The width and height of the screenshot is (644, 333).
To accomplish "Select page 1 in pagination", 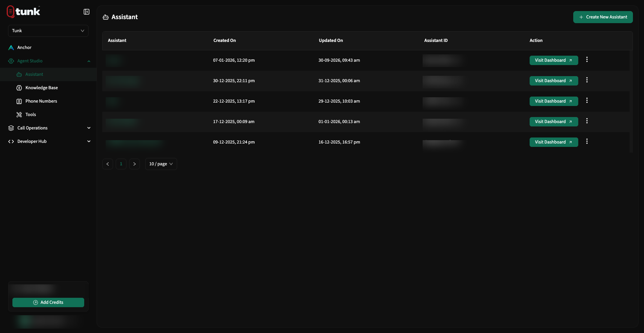I will (x=121, y=164).
